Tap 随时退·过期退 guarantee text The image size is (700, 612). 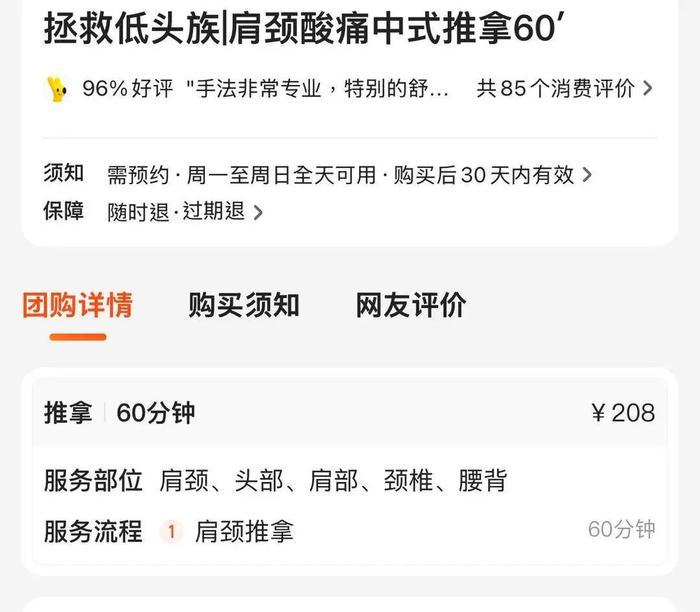click(176, 212)
